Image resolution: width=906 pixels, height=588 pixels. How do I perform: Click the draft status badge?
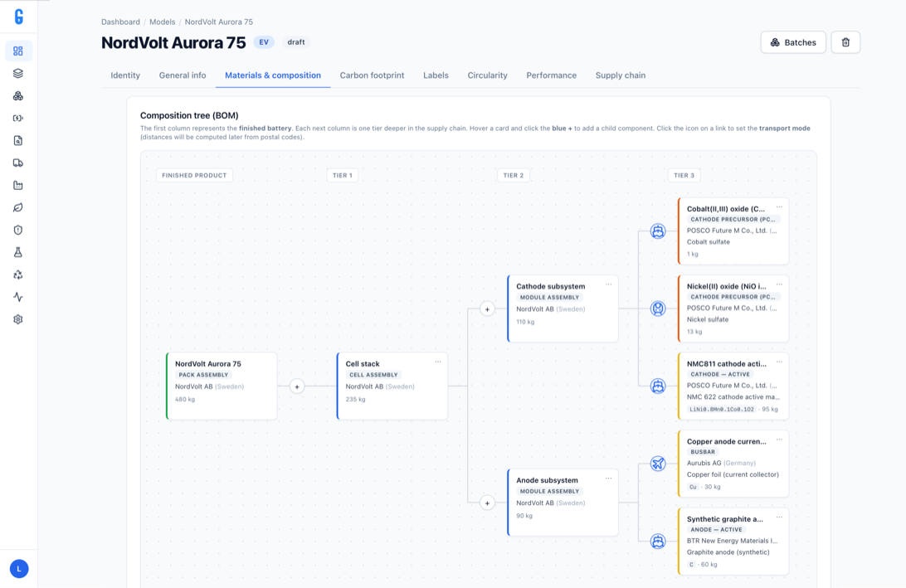[296, 42]
